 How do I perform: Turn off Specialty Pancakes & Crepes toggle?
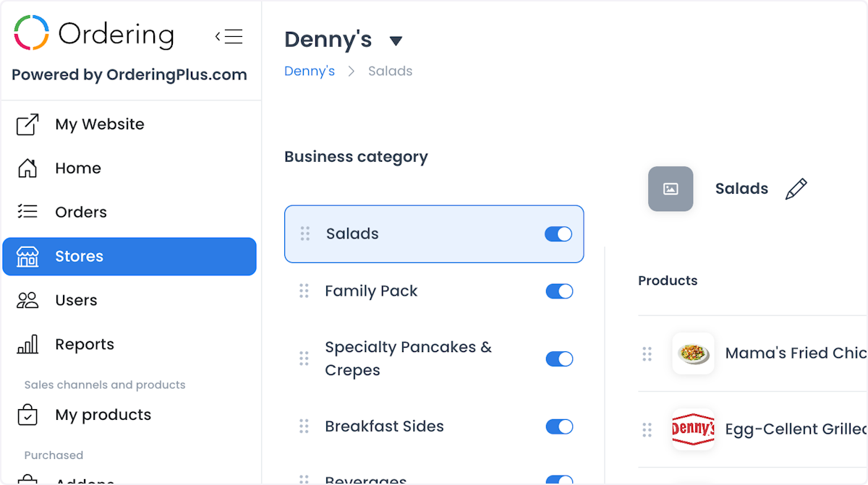(x=559, y=359)
